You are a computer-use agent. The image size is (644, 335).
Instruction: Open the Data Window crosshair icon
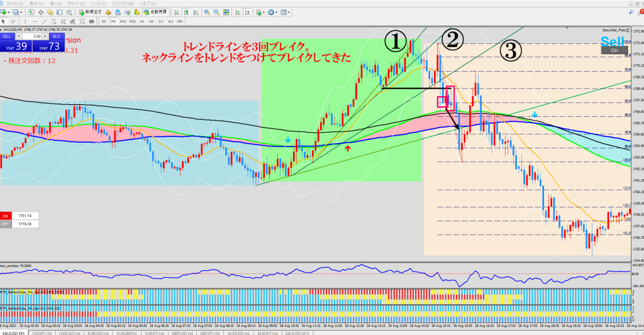41,13
